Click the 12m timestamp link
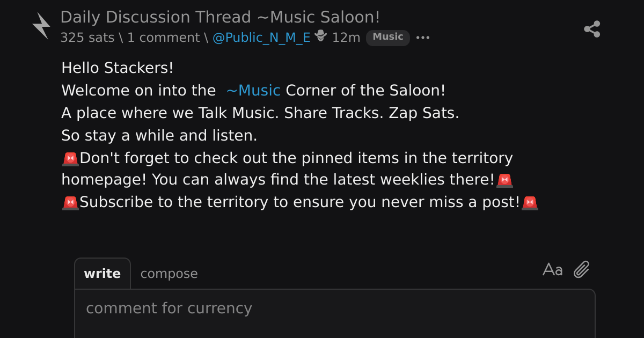 coord(346,38)
